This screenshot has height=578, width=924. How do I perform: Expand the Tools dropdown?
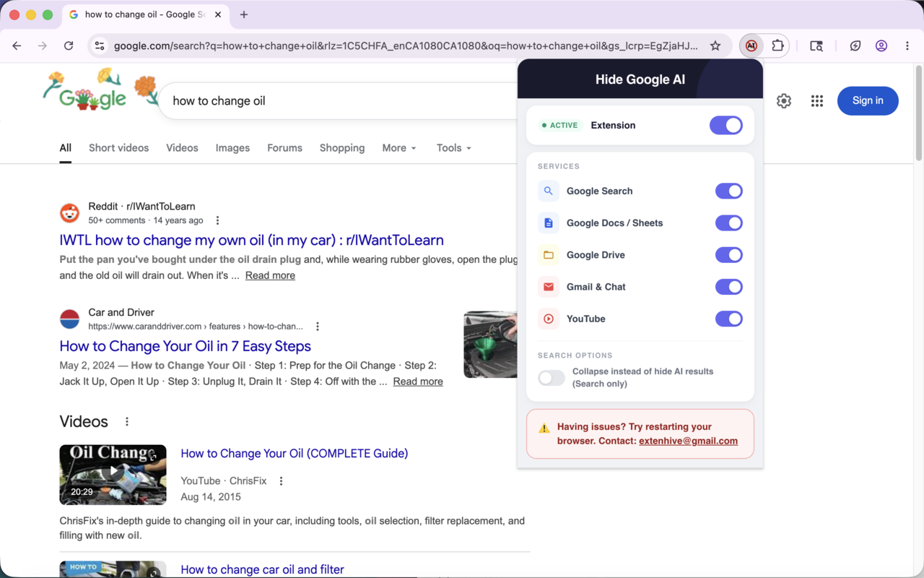click(x=454, y=148)
